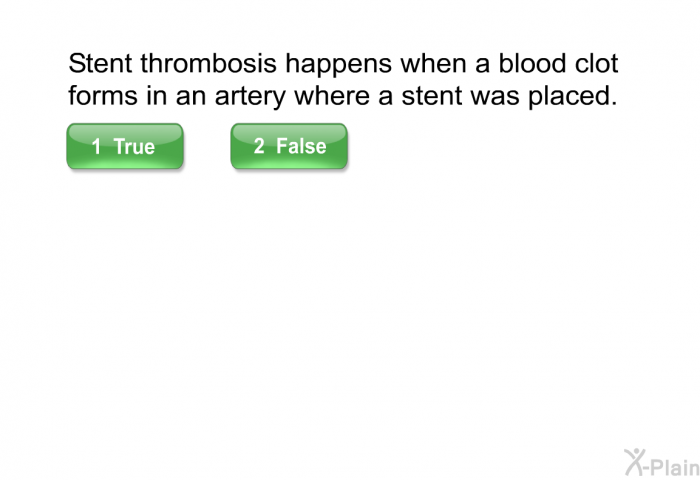Click the green True button
The height and width of the screenshot is (480, 700).
125,146
